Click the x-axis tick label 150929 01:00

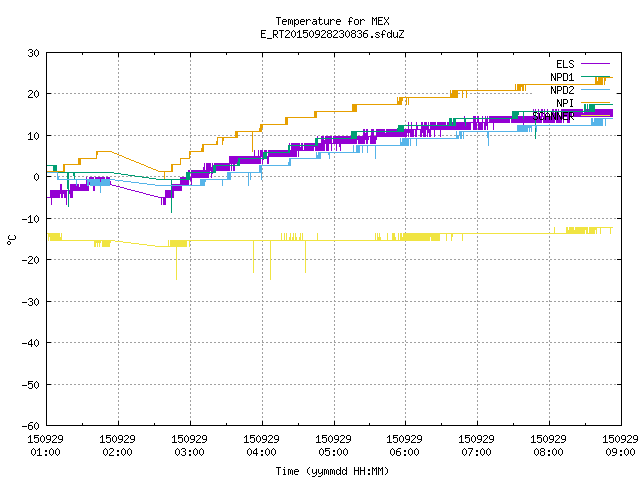tap(45, 446)
